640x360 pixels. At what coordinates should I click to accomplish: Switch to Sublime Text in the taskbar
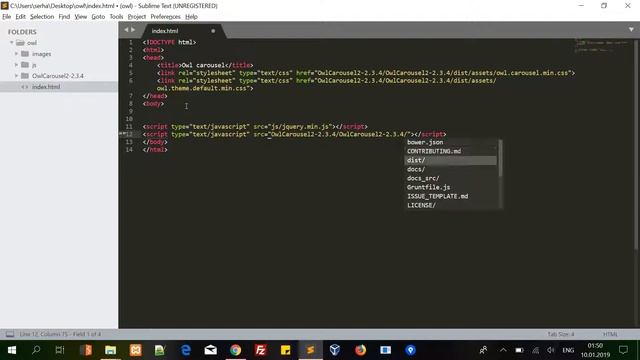click(310, 350)
